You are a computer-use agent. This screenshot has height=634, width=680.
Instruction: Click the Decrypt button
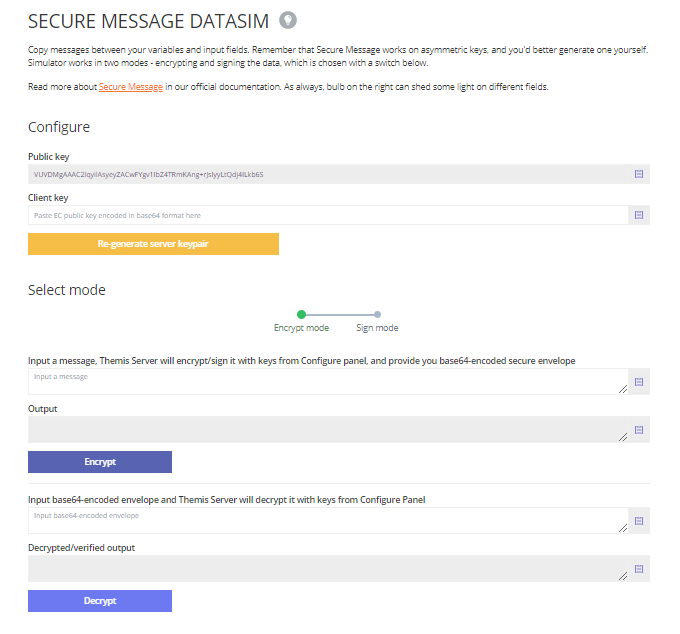pos(100,601)
